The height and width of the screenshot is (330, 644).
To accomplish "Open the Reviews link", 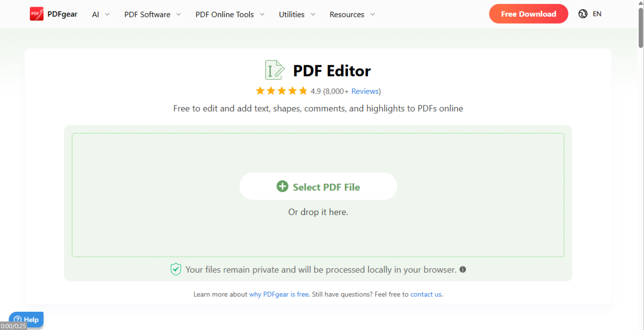I will (365, 91).
